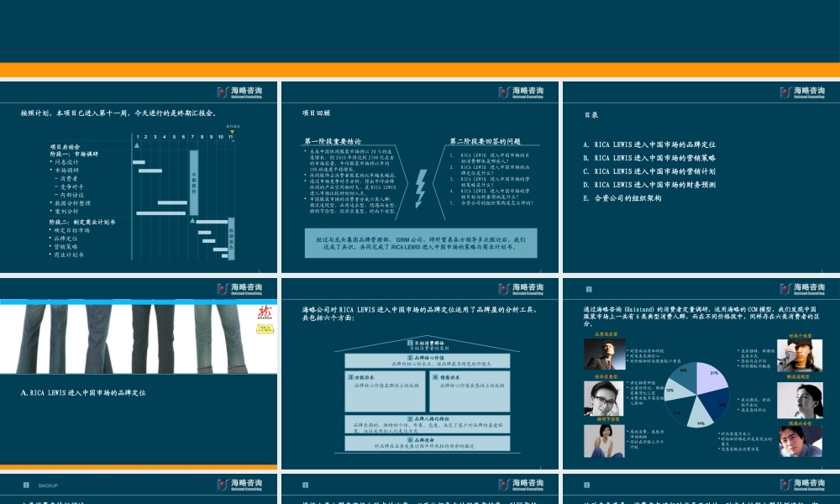840x504 pixels.
Task: Select the Gantt project schedule slide thumbnail
Action: point(139,177)
